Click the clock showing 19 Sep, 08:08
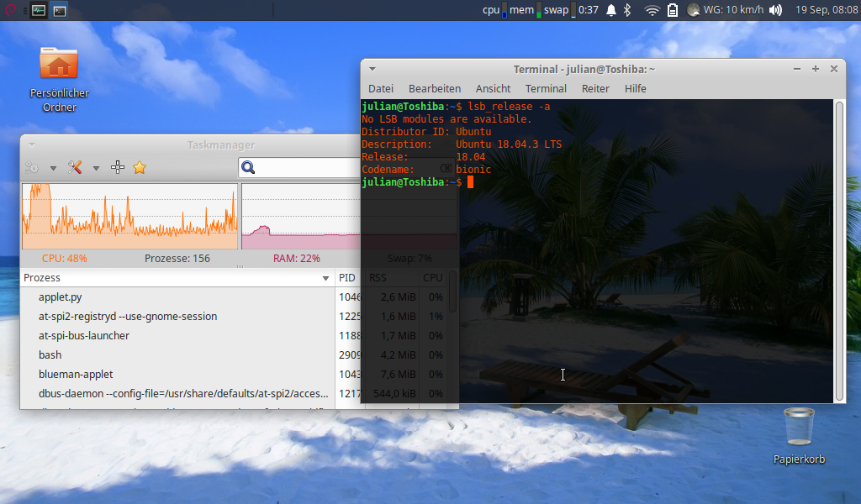The height and width of the screenshot is (504, 861). click(x=827, y=10)
